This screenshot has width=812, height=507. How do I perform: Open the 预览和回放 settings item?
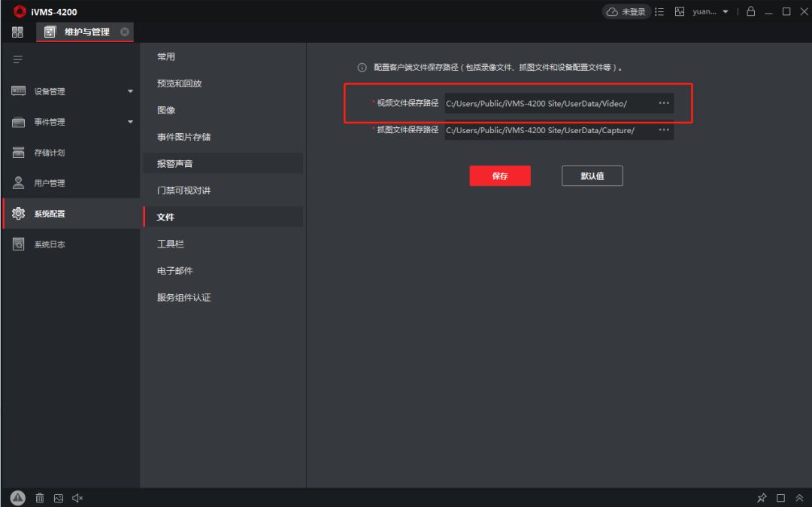179,83
